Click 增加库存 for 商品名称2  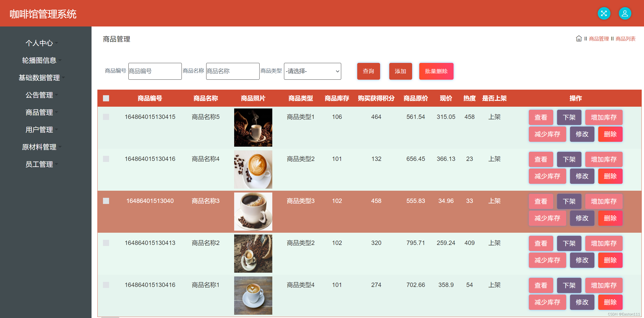pyautogui.click(x=604, y=243)
